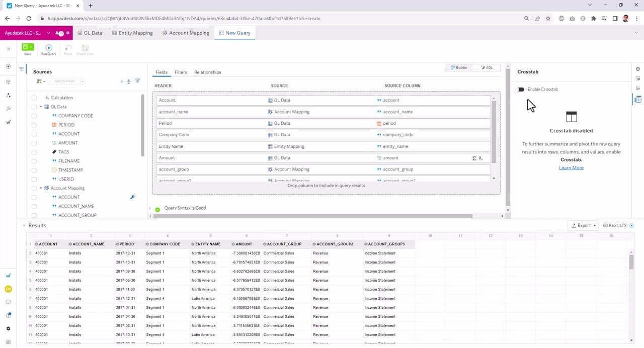The width and height of the screenshot is (644, 348).
Task: Check the PERIOD field checkbox
Action: (34, 125)
